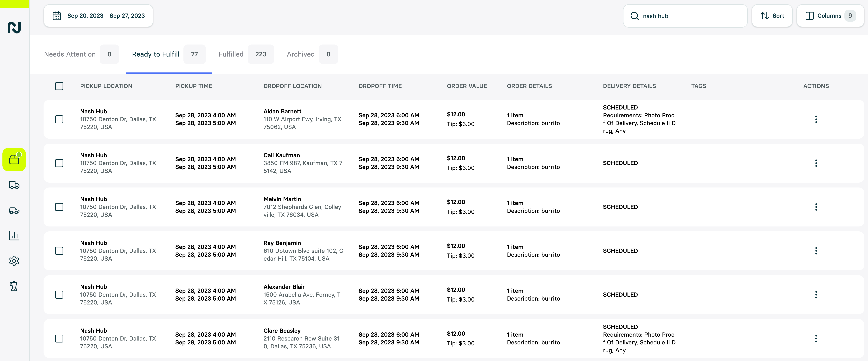
Task: Click delivery requirements text in Clare Beasley row
Action: pos(639,342)
